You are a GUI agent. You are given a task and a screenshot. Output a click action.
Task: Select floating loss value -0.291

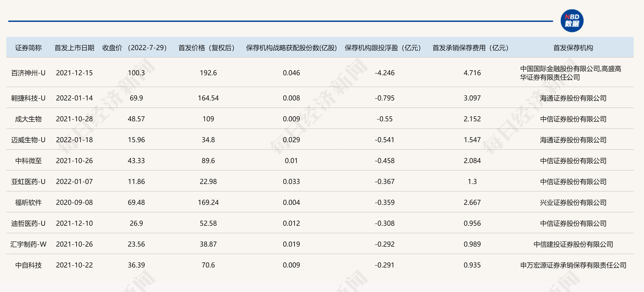click(385, 265)
